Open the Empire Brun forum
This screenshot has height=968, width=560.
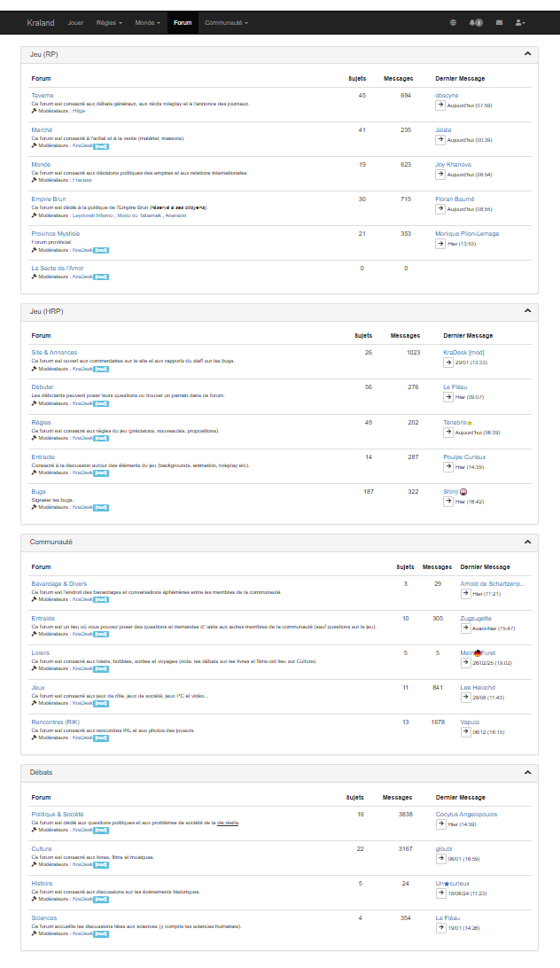49,199
